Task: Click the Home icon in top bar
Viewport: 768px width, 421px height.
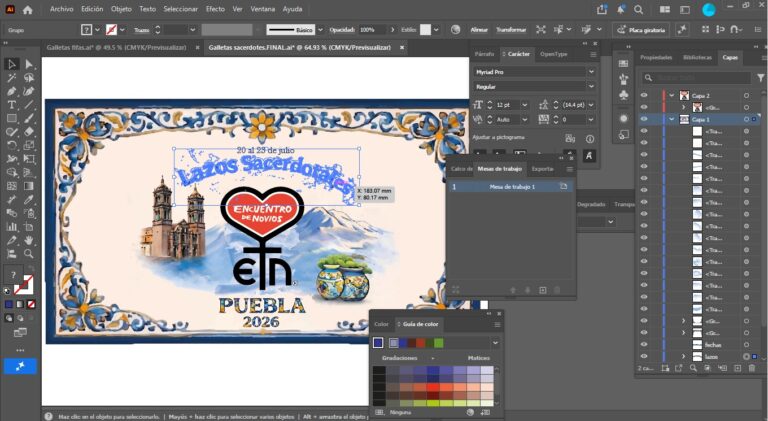Action: (27, 9)
